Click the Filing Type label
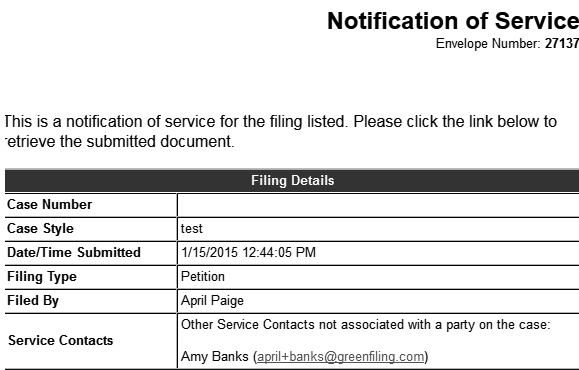579x370 pixels. [x=42, y=277]
